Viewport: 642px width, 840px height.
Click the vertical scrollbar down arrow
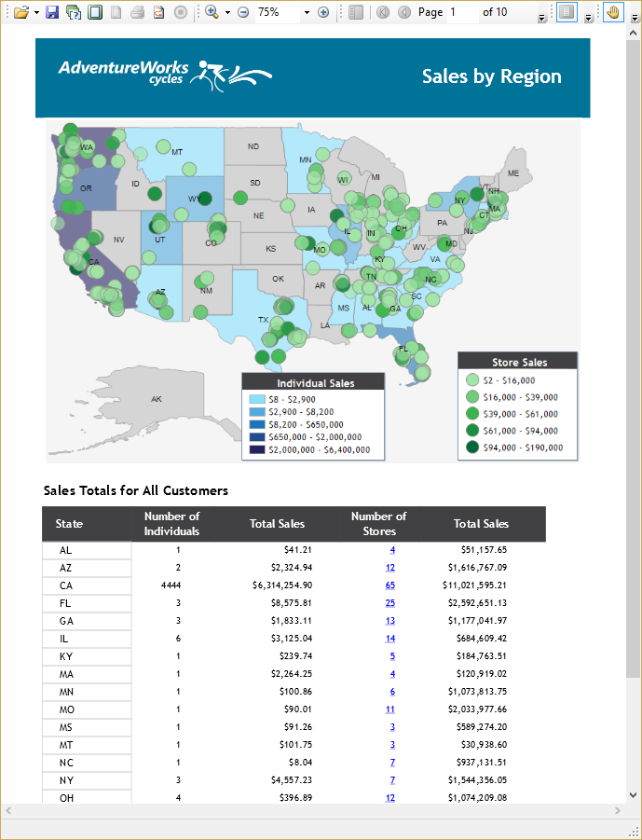633,795
